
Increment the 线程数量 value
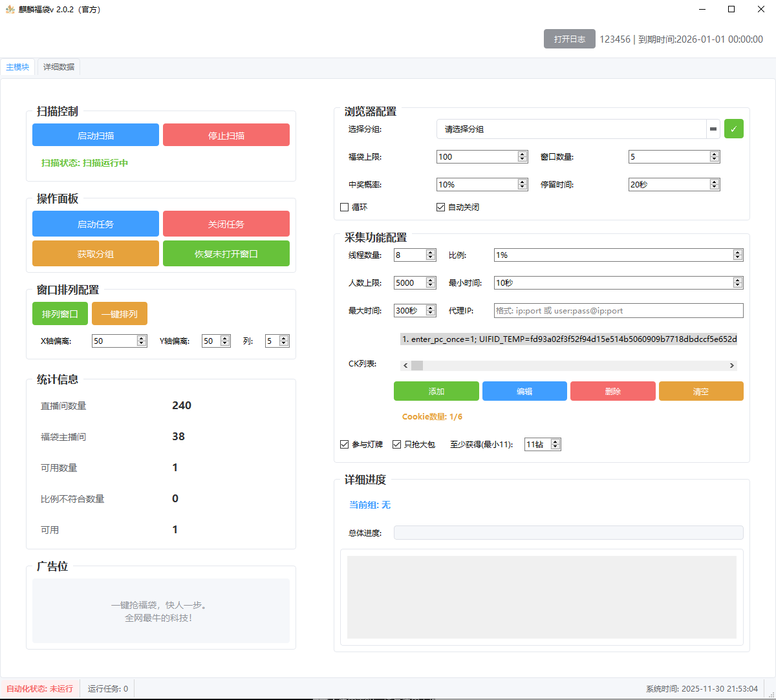click(x=429, y=252)
